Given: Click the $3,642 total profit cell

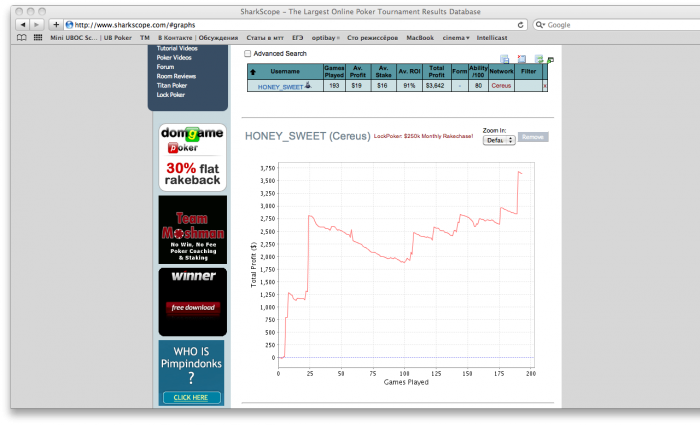Looking at the screenshot, I should [x=435, y=86].
